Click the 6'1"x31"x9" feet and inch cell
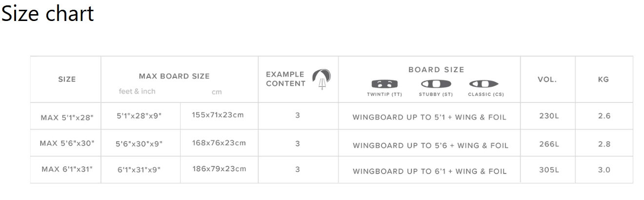This screenshot has height=200, width=644. coord(139,170)
